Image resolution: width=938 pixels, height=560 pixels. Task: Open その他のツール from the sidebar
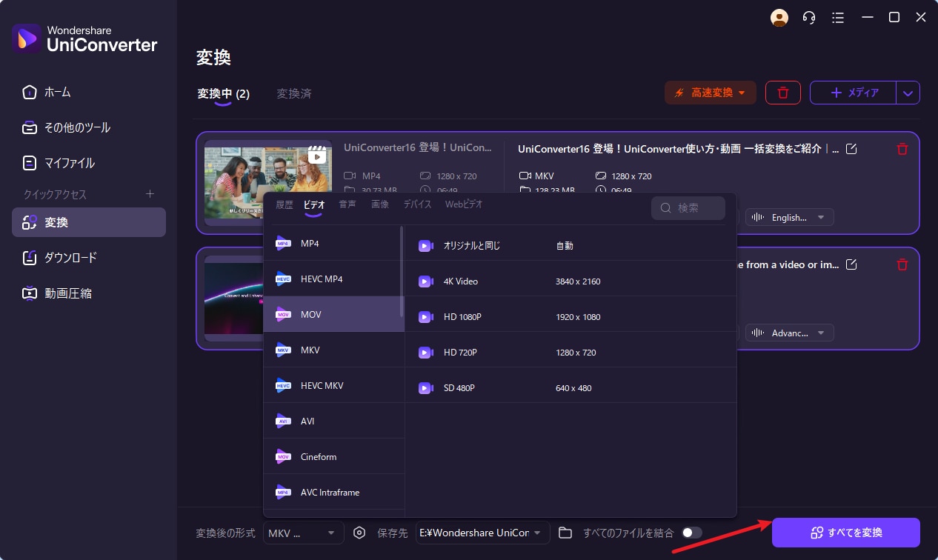tap(89, 127)
